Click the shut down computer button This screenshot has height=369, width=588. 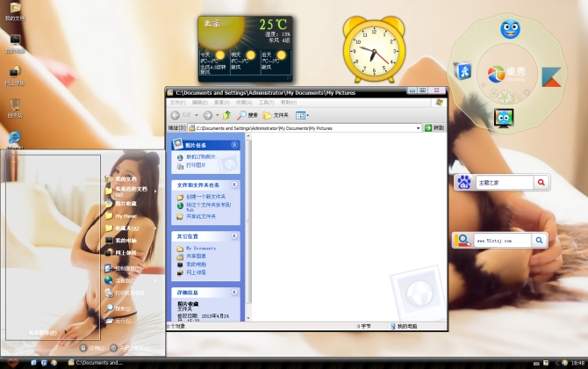click(130, 348)
